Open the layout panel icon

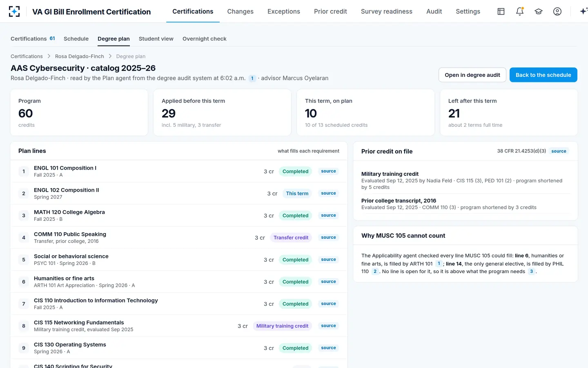[501, 11]
